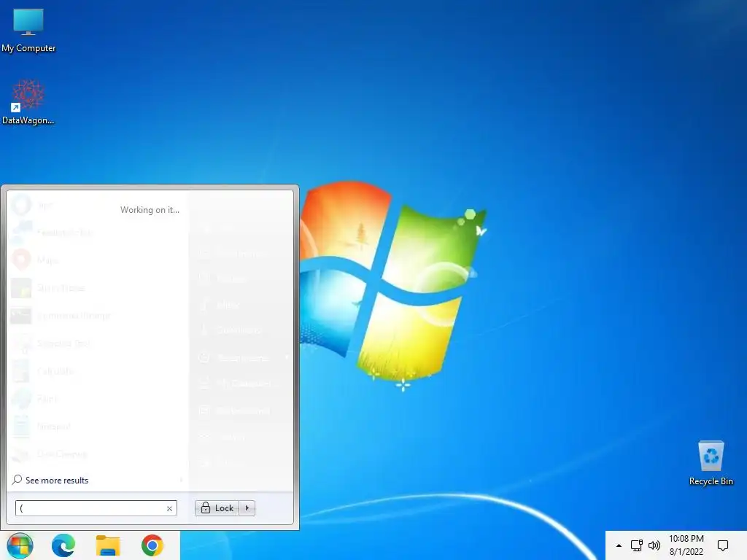This screenshot has width=747, height=560.
Task: Expand the arrow next to Lock
Action: [x=247, y=508]
